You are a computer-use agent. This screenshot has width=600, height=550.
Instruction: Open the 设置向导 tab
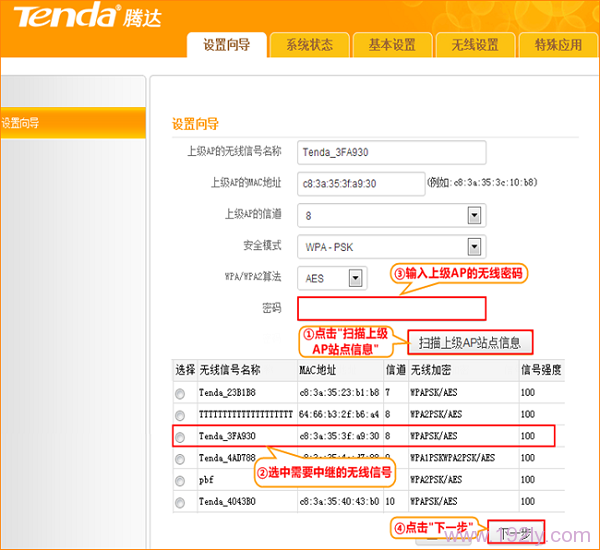click(226, 45)
